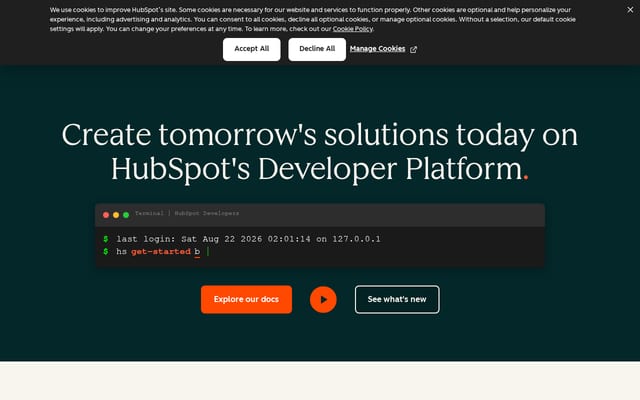Play the video with the orange play button
Image resolution: width=640 pixels, height=400 pixels.
(x=323, y=300)
